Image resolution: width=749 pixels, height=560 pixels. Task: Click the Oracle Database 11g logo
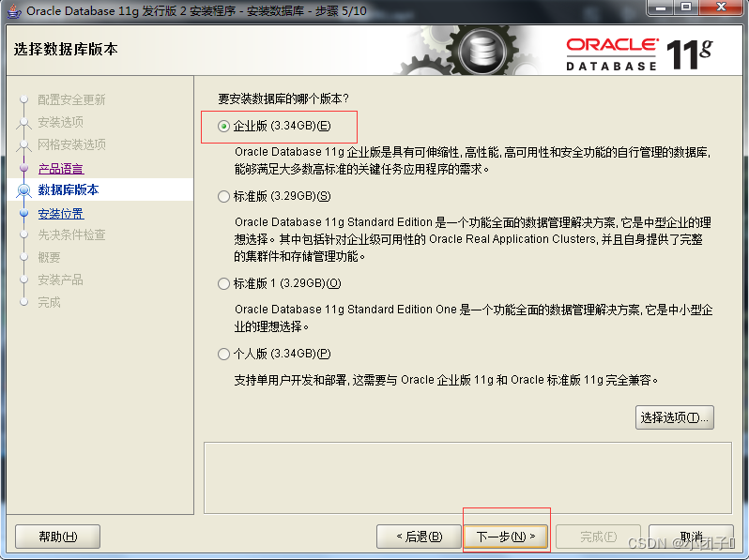[x=639, y=54]
